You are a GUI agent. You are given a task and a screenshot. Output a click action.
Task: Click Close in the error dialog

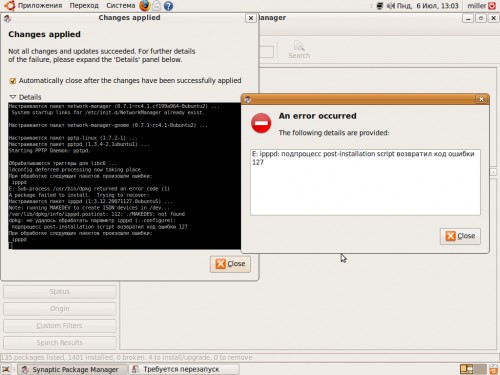pos(460,236)
